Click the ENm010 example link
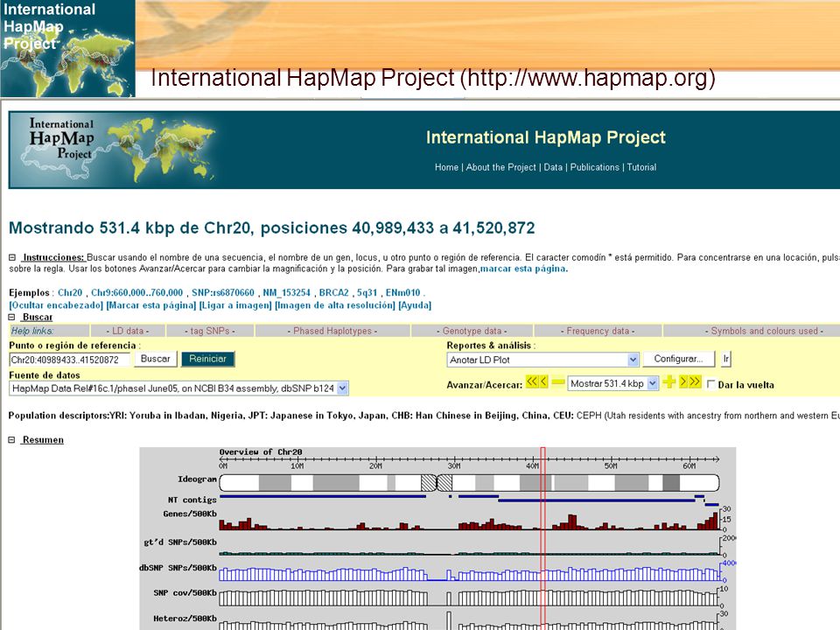 pyautogui.click(x=402, y=293)
